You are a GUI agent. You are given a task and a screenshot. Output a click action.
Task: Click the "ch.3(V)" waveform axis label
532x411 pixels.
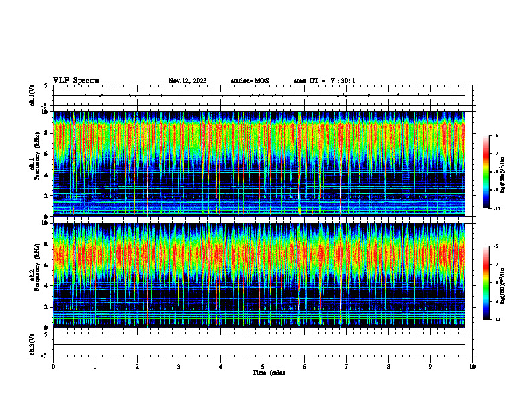[x=32, y=345]
